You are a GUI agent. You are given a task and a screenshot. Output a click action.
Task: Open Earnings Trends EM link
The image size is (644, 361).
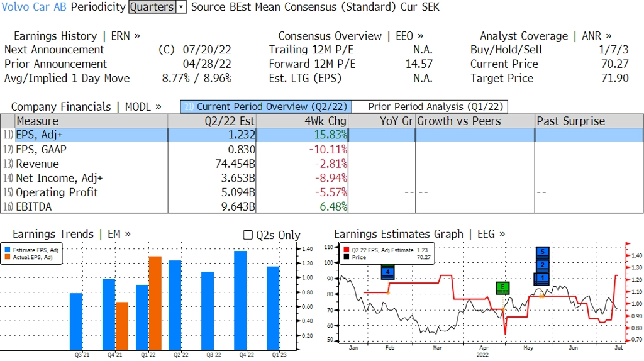[72, 234]
